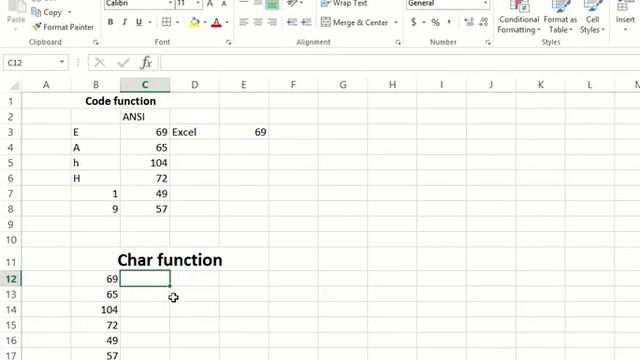Activate the Format Painter tool
Viewport: 640px width, 360px height.
pyautogui.click(x=63, y=27)
